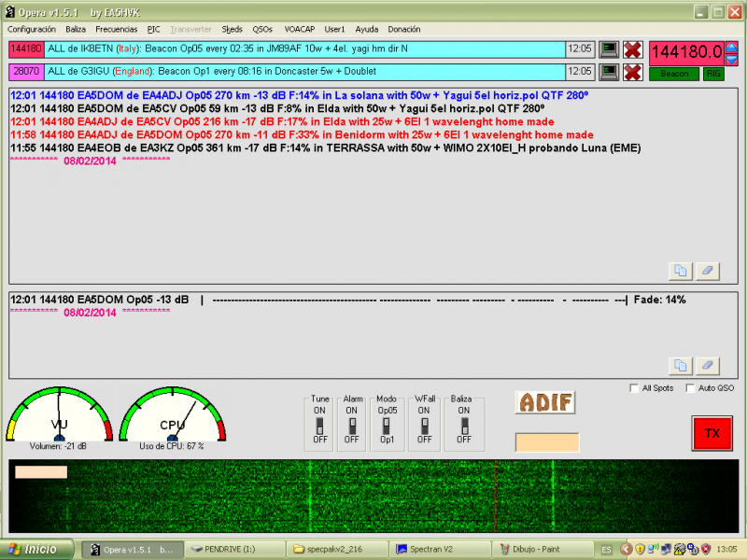Click the Opera app icon in title bar
Screen dimensions: 747x560
tap(10, 12)
